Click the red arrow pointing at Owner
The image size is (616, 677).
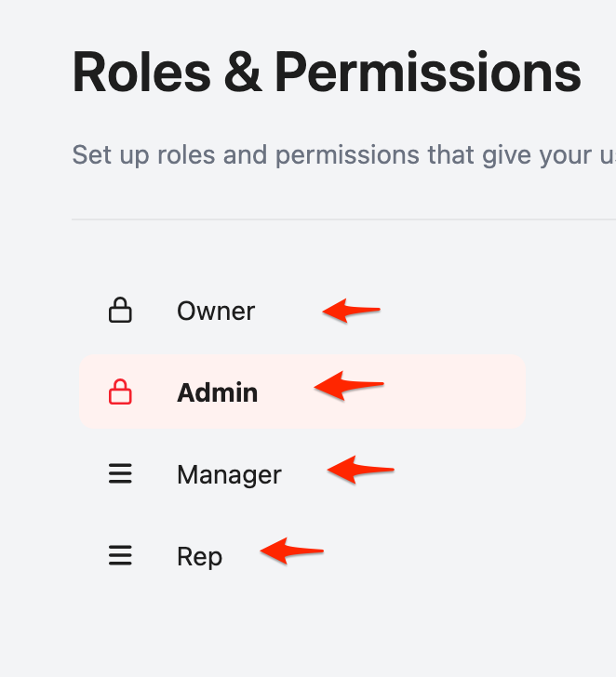(x=351, y=311)
